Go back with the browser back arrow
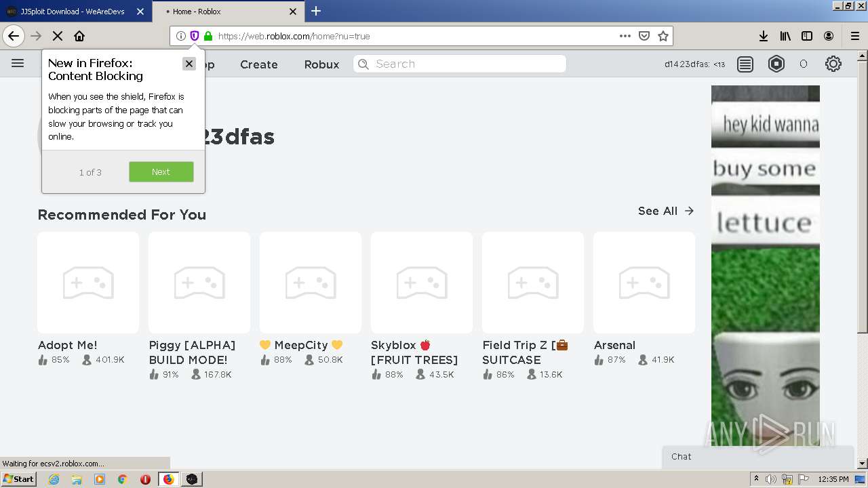Image resolution: width=868 pixels, height=488 pixels. (x=14, y=36)
